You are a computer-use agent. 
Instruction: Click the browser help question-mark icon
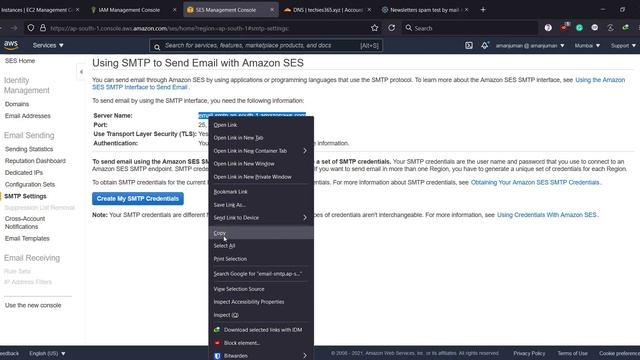(548, 28)
